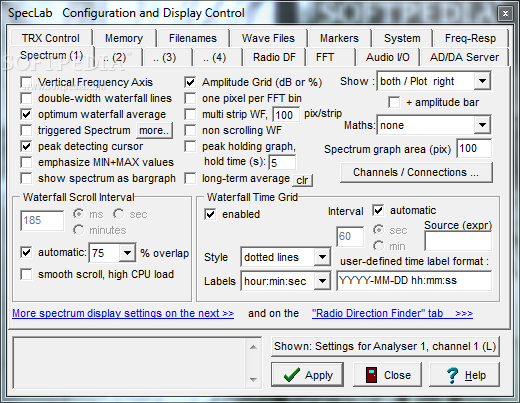Open the Memory tab
The image size is (520, 403).
coord(124,38)
